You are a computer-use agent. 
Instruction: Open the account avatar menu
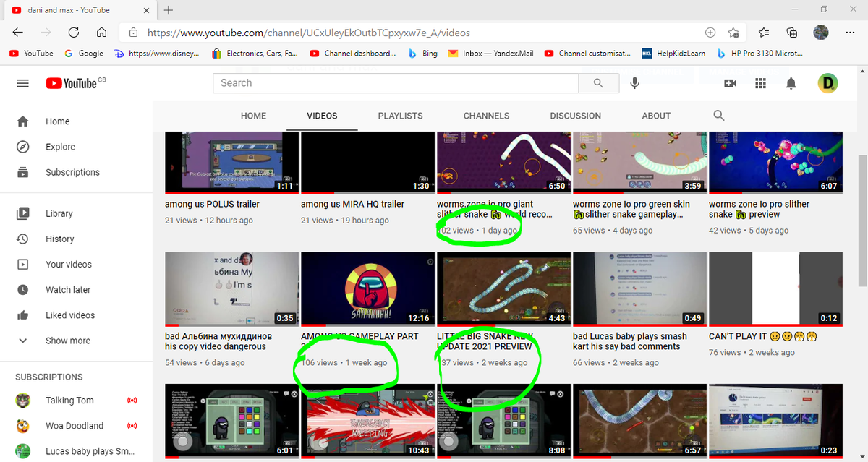[x=828, y=83]
